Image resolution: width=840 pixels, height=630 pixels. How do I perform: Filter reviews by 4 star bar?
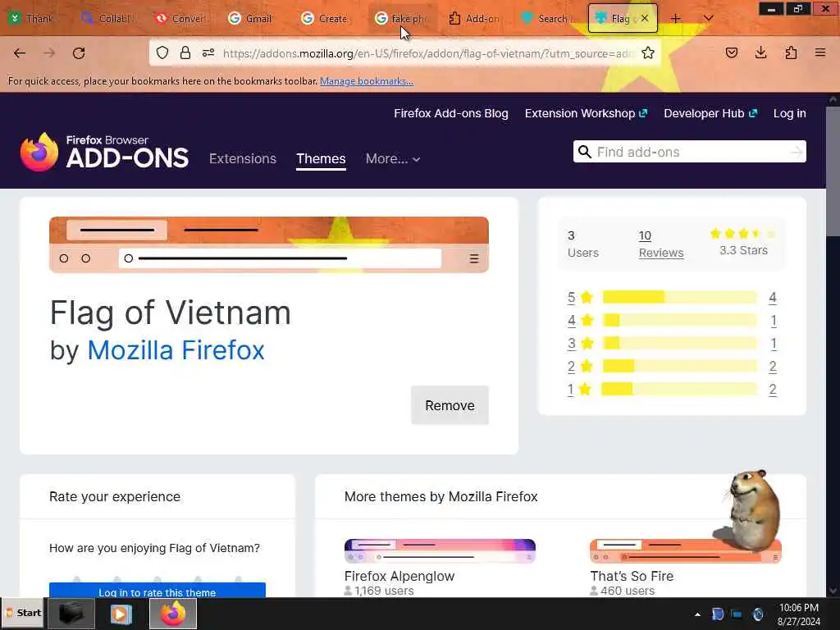click(x=680, y=321)
